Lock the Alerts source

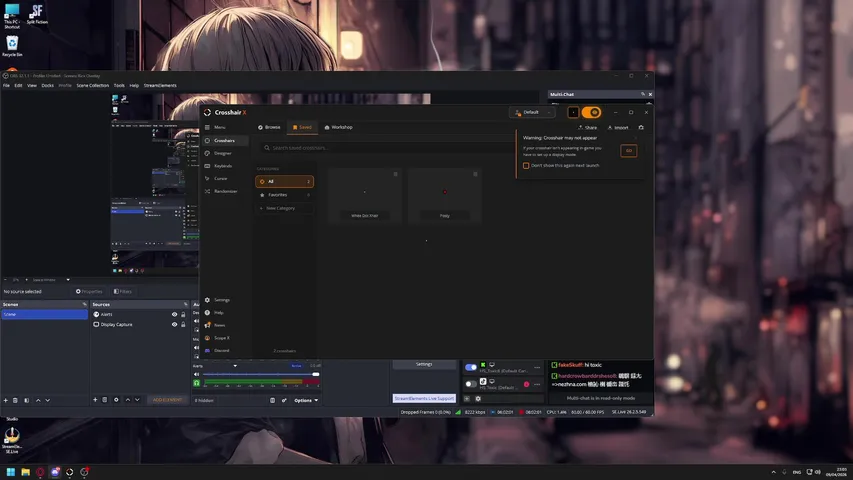click(183, 315)
